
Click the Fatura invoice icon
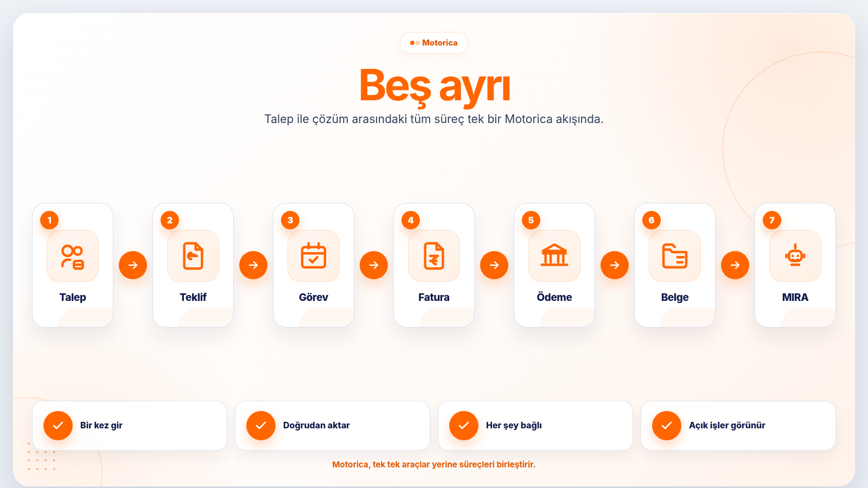(x=434, y=256)
